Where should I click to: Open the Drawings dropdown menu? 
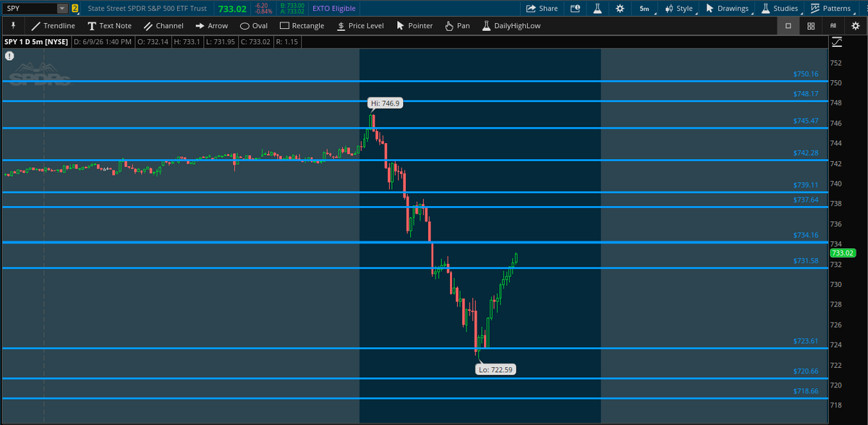click(727, 9)
